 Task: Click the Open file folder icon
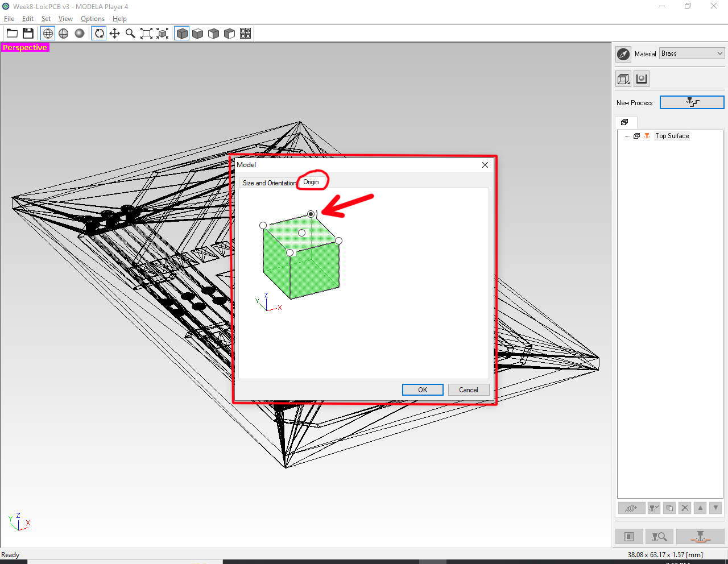coord(12,34)
